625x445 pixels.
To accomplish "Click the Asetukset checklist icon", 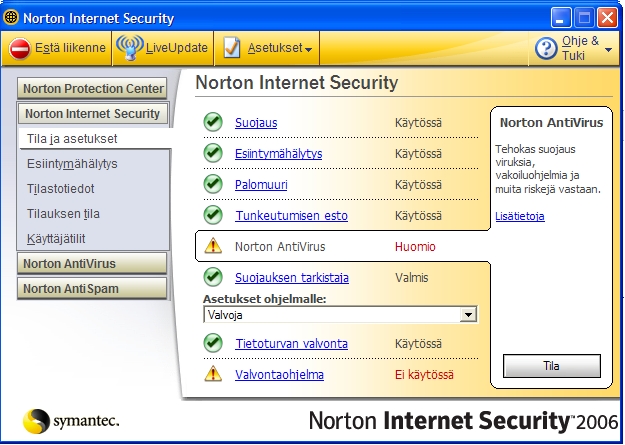I will click(x=231, y=48).
